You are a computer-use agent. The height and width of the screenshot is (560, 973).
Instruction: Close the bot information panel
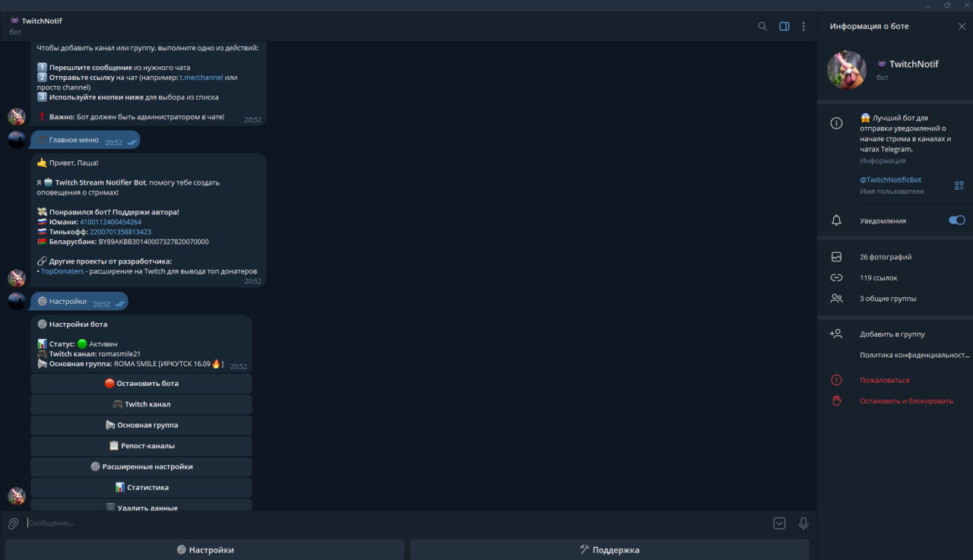pos(962,27)
